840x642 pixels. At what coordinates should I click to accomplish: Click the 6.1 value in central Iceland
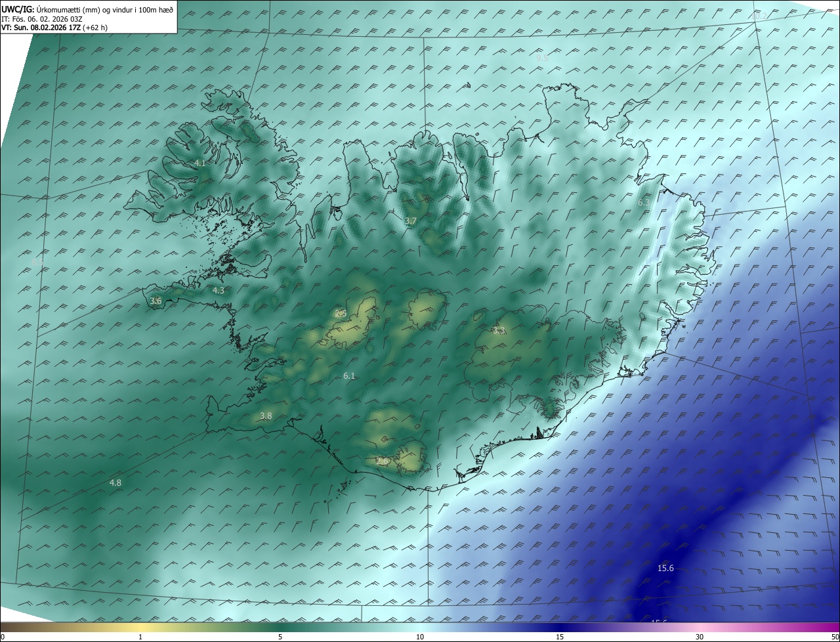349,375
